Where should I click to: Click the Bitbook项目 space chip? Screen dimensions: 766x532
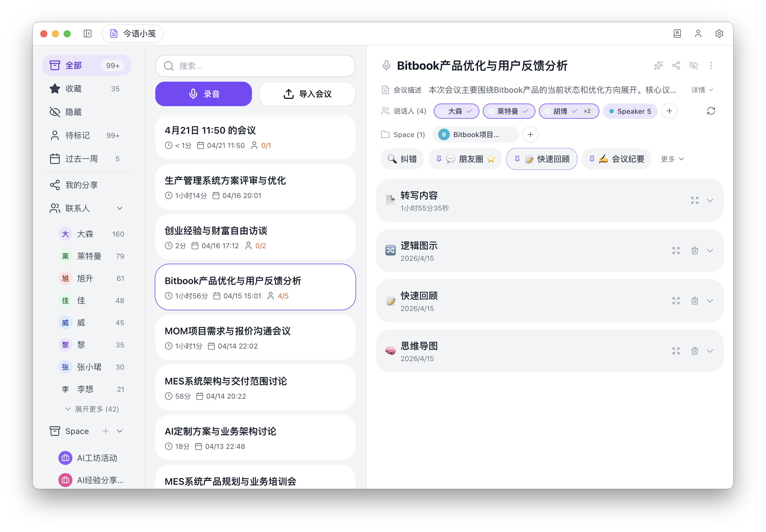[476, 135]
